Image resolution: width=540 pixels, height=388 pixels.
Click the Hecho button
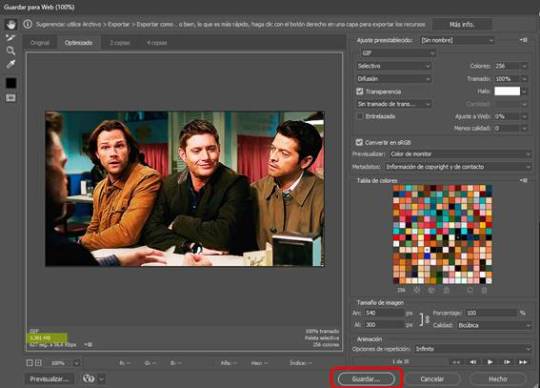click(498, 379)
